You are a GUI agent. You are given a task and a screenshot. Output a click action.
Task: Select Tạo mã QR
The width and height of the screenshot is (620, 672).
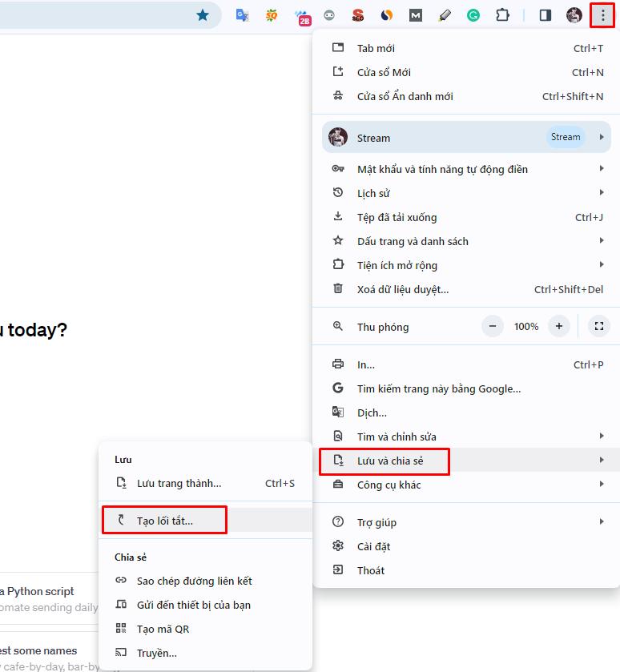(205, 629)
